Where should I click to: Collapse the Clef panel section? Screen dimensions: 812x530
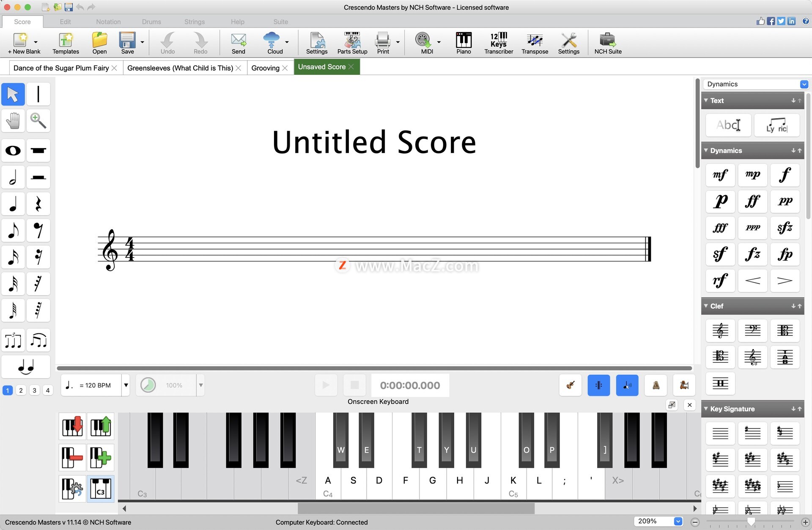[706, 306]
